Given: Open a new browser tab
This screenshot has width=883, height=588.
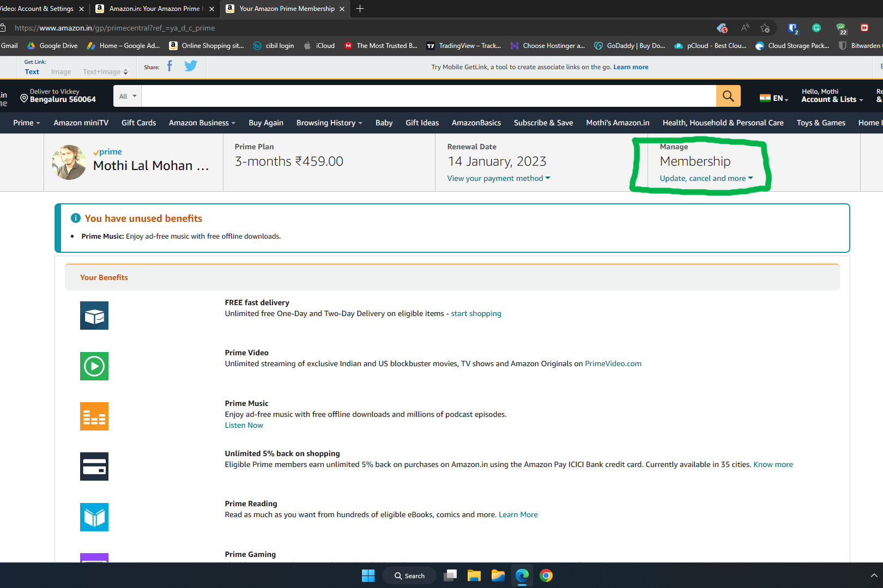Looking at the screenshot, I should point(360,8).
